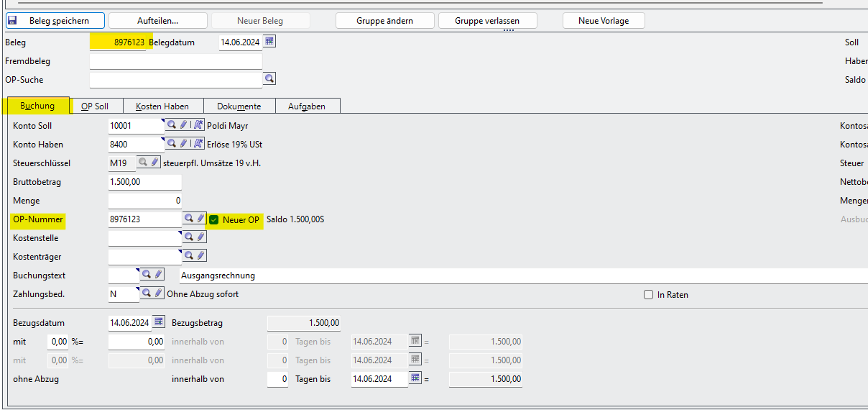Click the Beleg speichern button
This screenshot has width=868, height=410.
(x=55, y=21)
